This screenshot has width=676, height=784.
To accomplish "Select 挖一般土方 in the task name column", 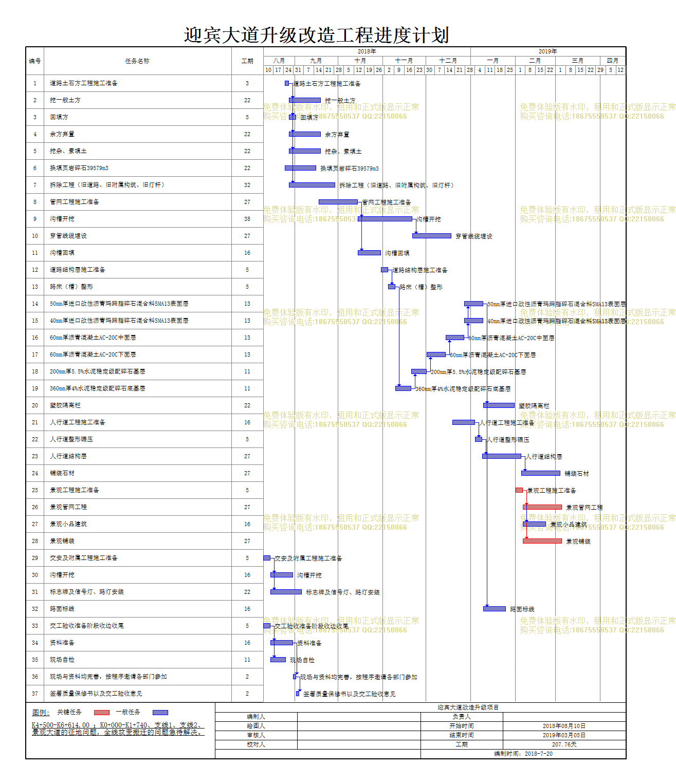I will point(65,100).
